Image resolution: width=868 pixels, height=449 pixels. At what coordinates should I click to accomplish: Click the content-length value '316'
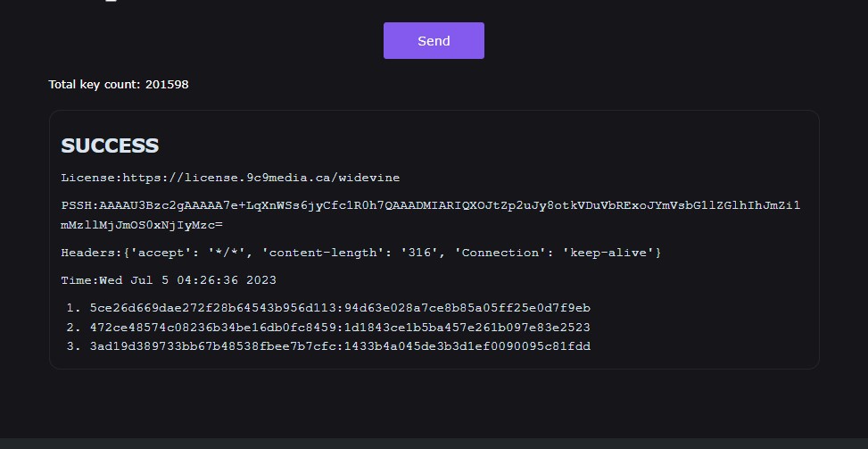(x=417, y=253)
